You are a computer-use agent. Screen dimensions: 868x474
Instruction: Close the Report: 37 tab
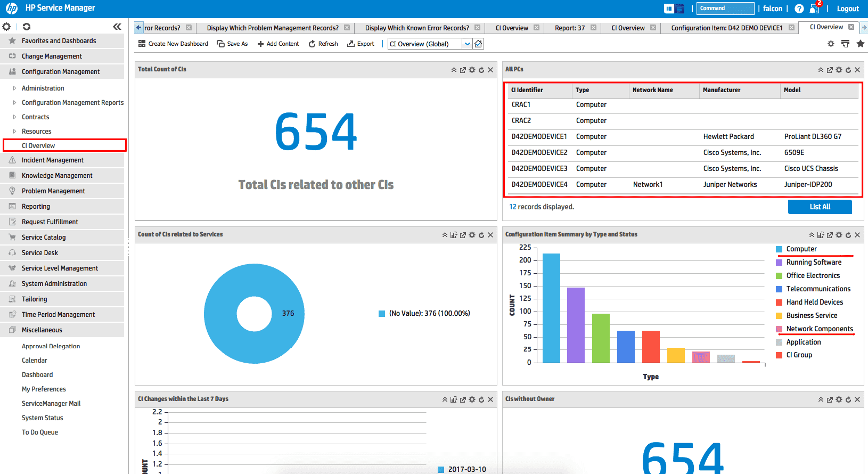point(593,28)
